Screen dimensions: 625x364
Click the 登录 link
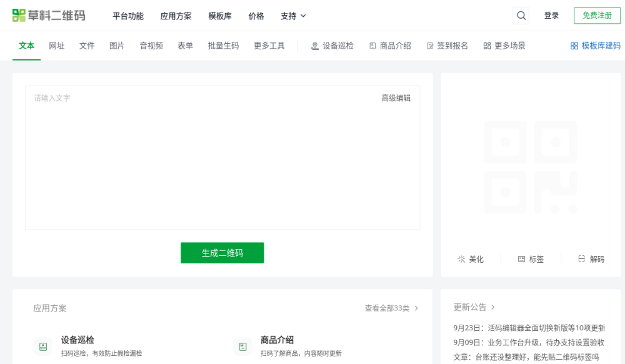click(x=552, y=16)
